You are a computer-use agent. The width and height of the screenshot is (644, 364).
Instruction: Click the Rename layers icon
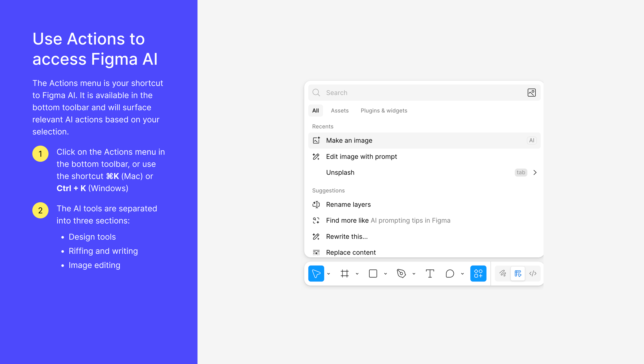click(316, 204)
